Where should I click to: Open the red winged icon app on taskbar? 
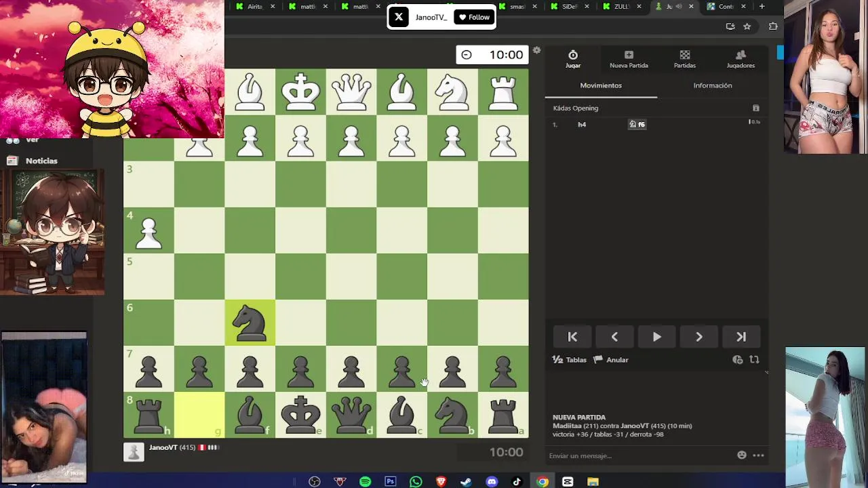coord(340,482)
